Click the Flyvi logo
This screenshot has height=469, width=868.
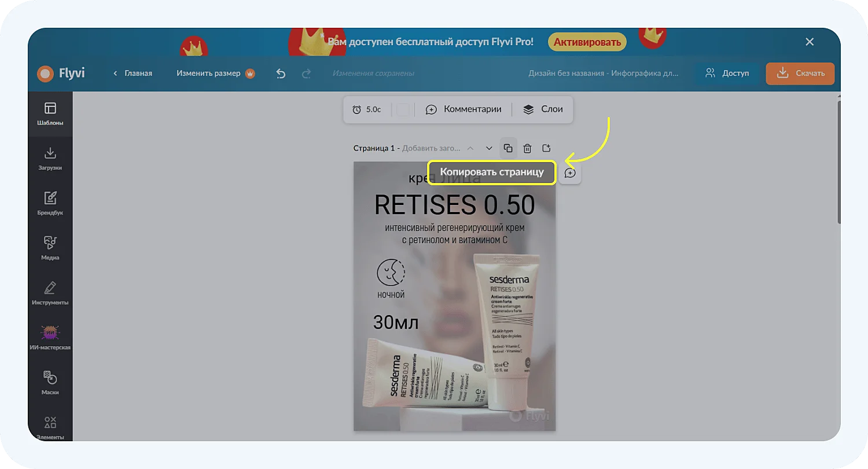(61, 74)
